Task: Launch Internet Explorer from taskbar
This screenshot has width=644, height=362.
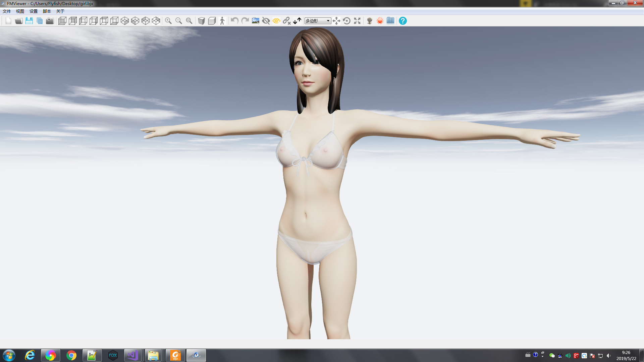Action: pos(30,355)
